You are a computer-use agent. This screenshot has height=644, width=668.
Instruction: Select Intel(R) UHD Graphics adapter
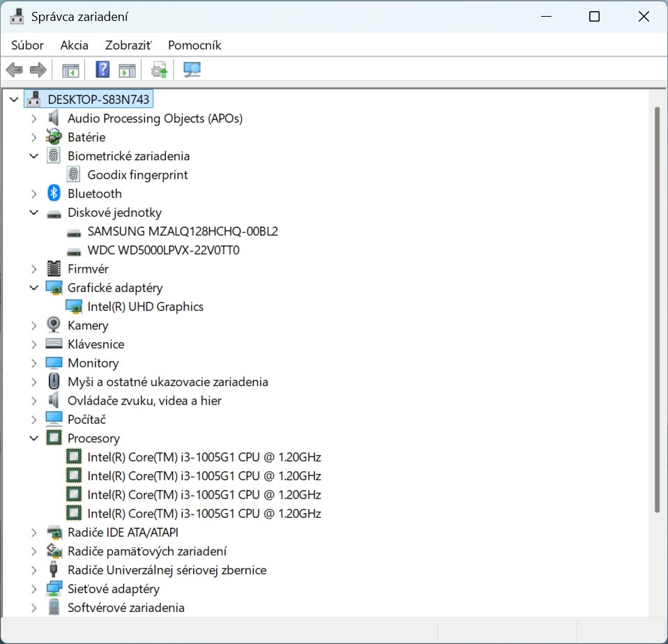(x=145, y=307)
